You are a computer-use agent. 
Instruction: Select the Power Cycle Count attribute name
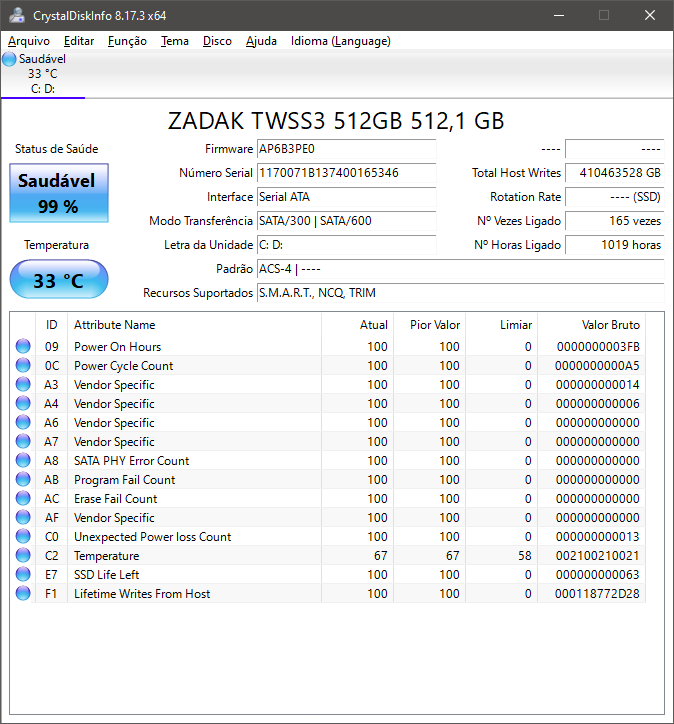[x=123, y=366]
